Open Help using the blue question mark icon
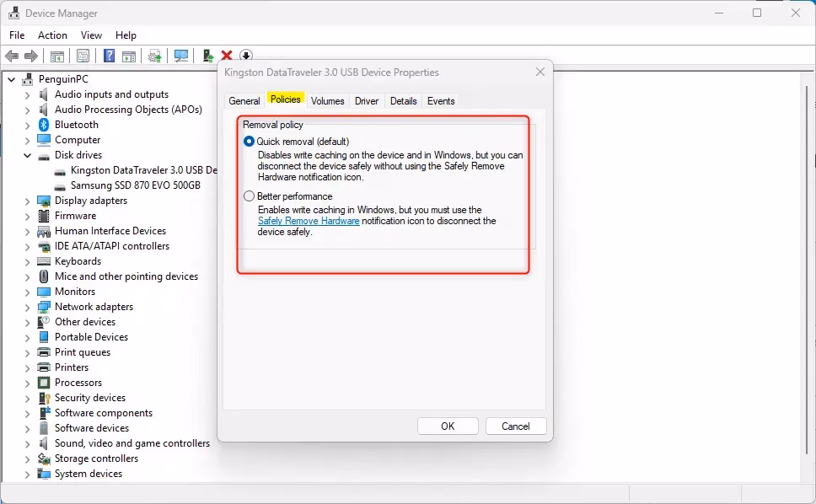The image size is (816, 504). coord(108,56)
